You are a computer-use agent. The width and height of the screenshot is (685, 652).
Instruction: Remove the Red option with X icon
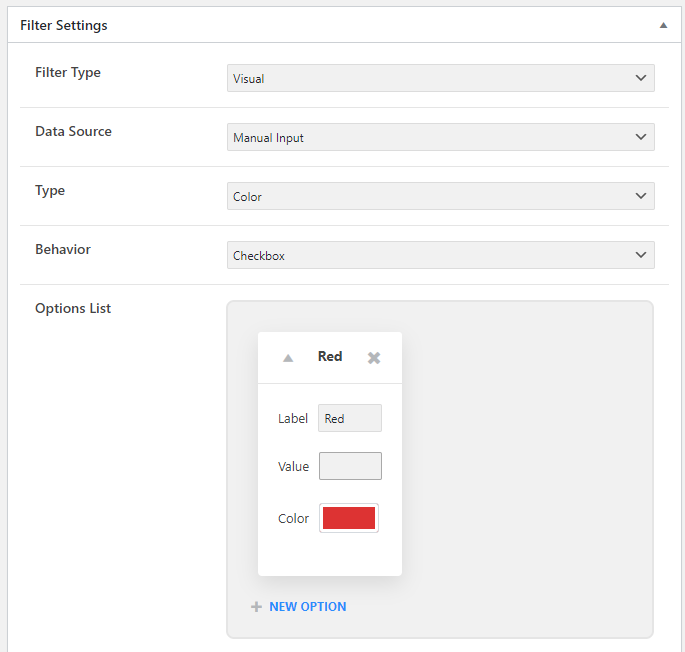[374, 358]
